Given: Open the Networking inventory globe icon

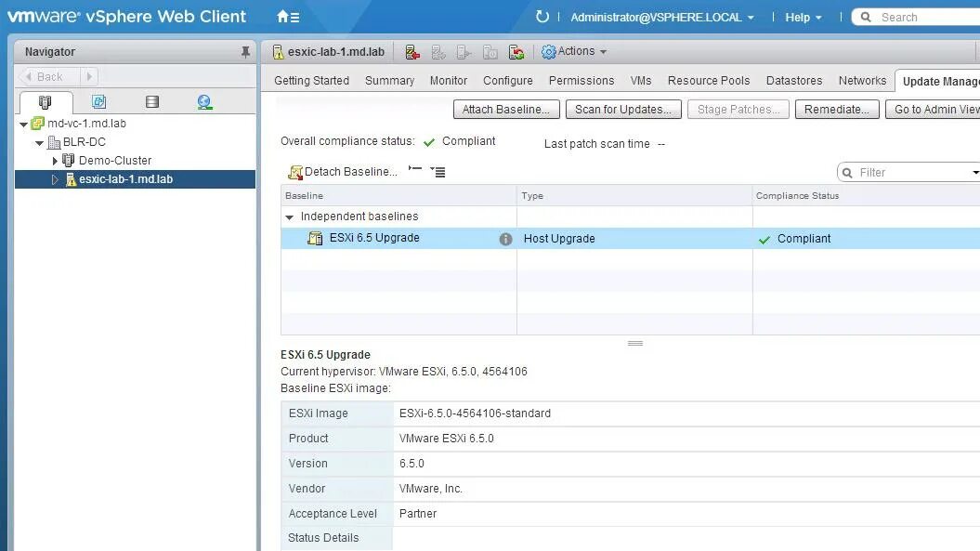Looking at the screenshot, I should 204,100.
